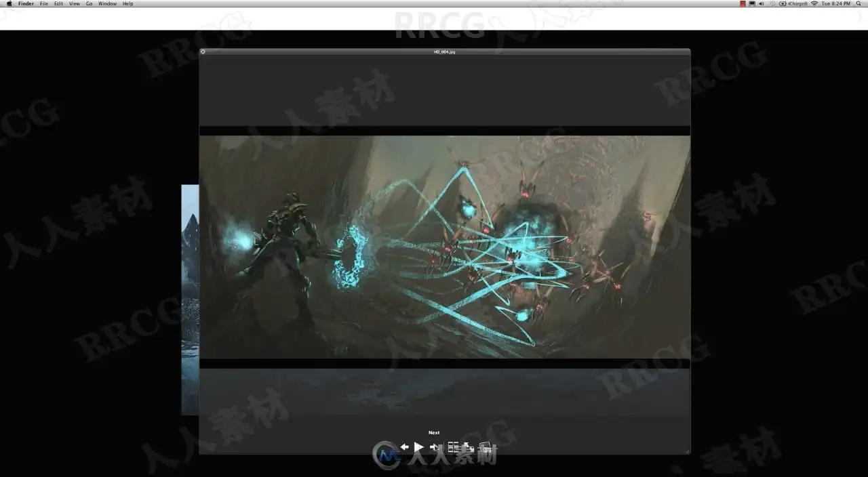Open the Apple menu

pyautogui.click(x=9, y=3)
